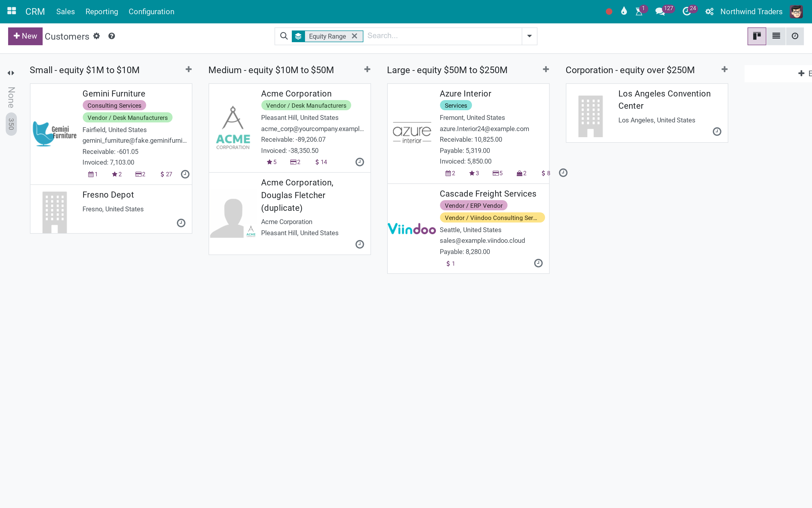The width and height of the screenshot is (812, 508).
Task: Open the apps grid home menu
Action: 12,11
